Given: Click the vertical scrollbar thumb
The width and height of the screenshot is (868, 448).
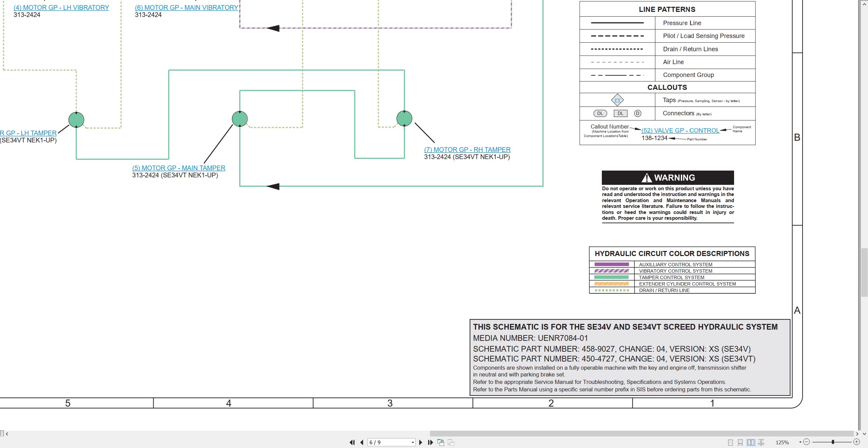Looking at the screenshot, I should [x=864, y=272].
